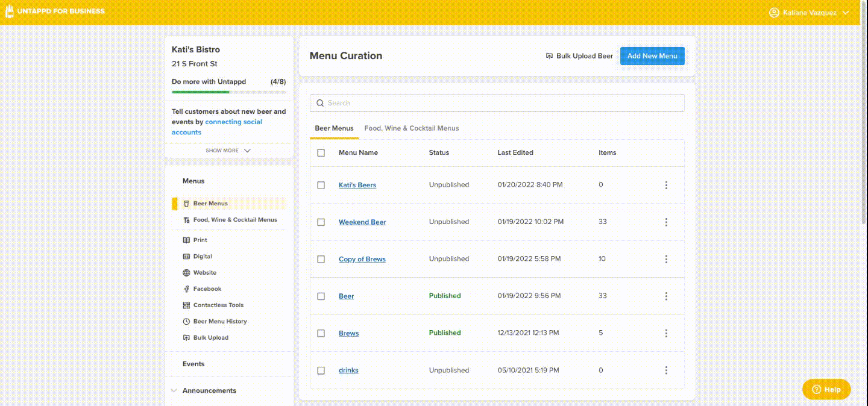Click the Contactless Tools QR code icon
The height and width of the screenshot is (406, 868).
click(x=186, y=305)
